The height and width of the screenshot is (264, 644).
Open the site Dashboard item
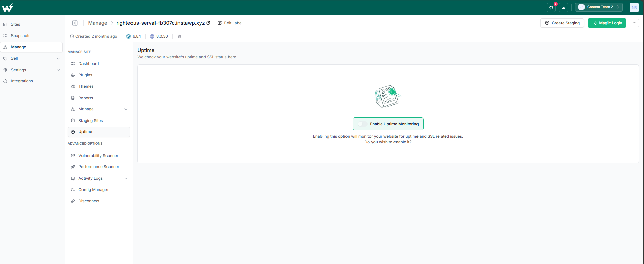point(99,64)
